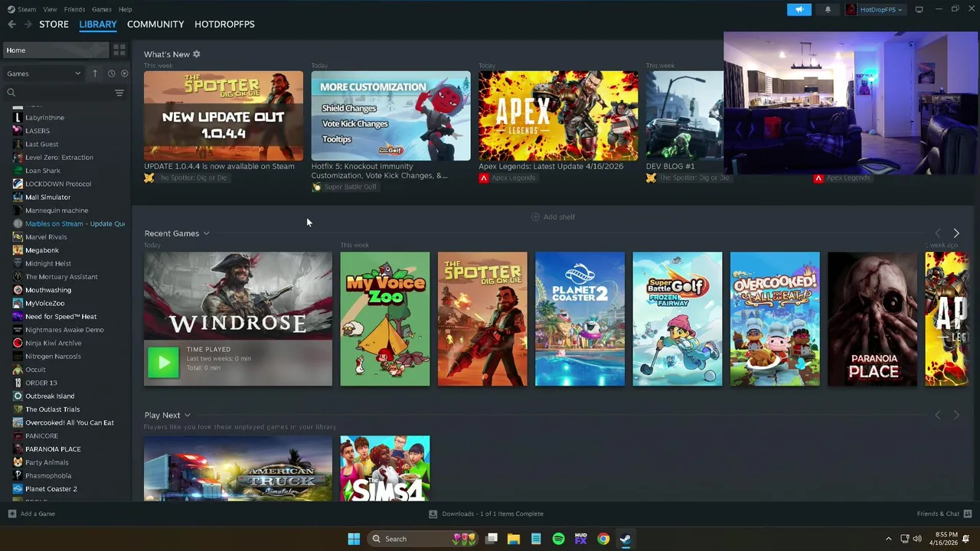Open the Friends menu
Screen dimensions: 980x551
tap(74, 9)
